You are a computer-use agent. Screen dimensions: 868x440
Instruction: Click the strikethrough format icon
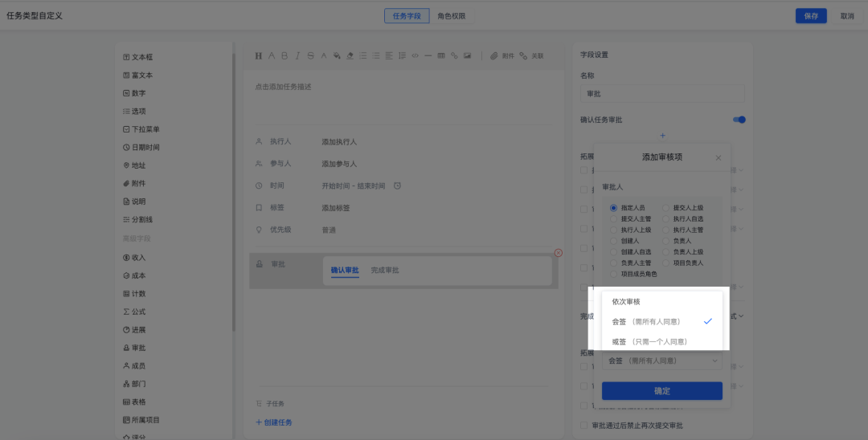click(x=310, y=56)
